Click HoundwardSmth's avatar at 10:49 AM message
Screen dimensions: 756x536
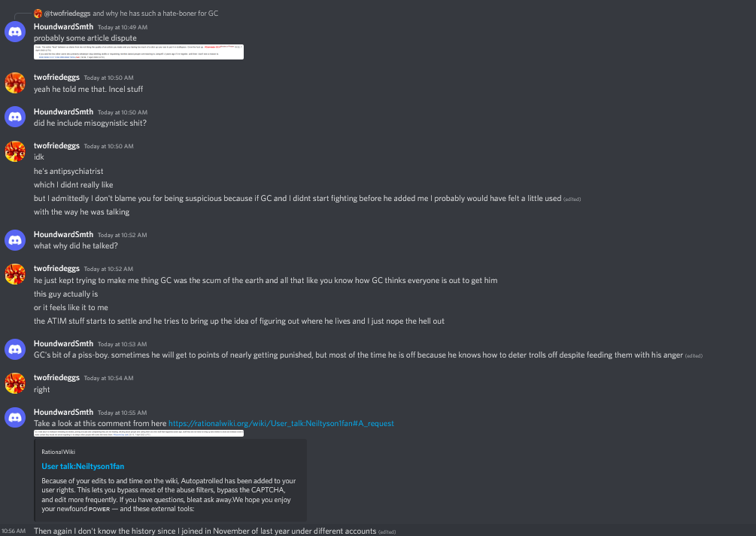click(x=15, y=32)
